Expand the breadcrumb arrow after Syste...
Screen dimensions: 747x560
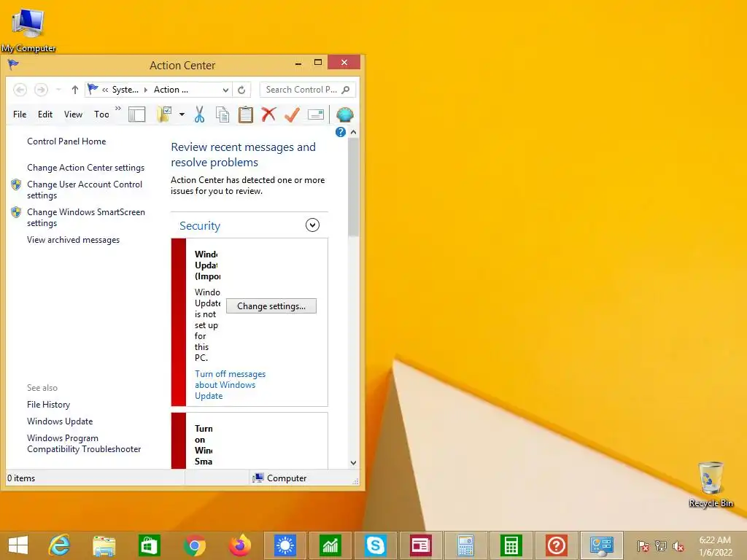pyautogui.click(x=146, y=90)
